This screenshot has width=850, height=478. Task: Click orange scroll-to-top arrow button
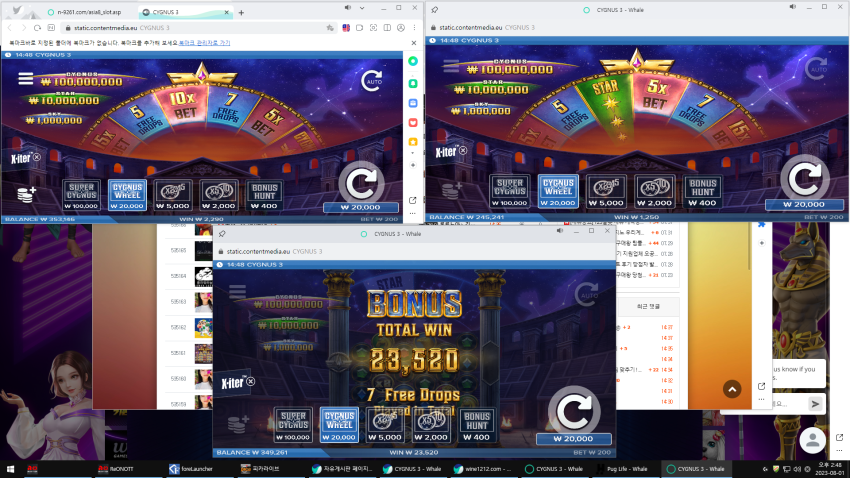[732, 389]
